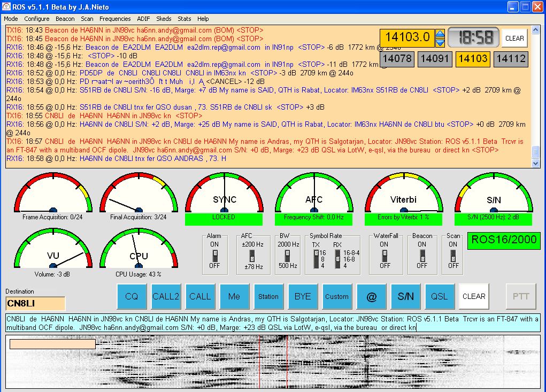Viewport: 546px width, 392px height.
Task: Open the Help menu
Action: coord(203,19)
